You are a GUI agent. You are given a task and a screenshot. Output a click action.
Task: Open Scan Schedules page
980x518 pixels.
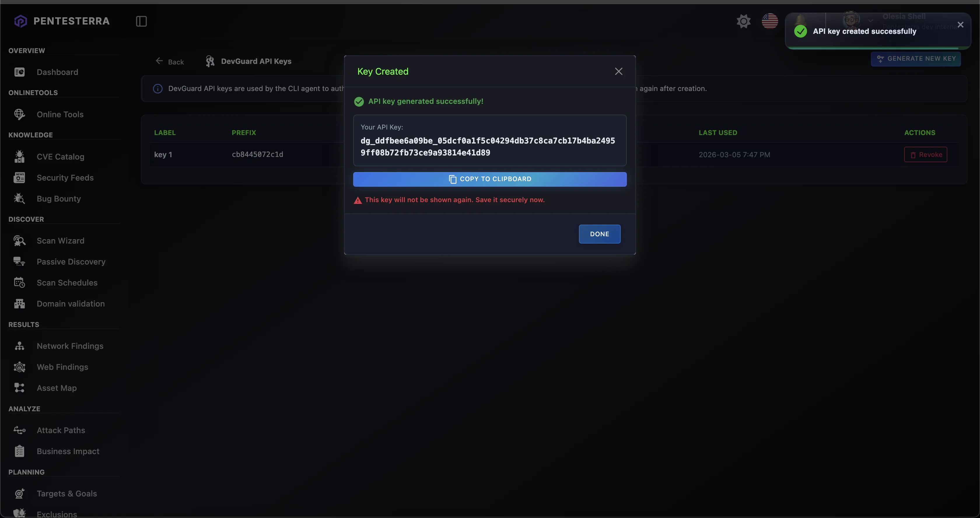[67, 283]
